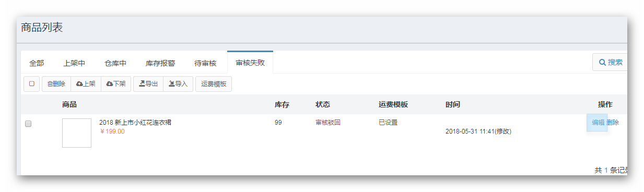Click the 导入 import button

click(x=178, y=84)
